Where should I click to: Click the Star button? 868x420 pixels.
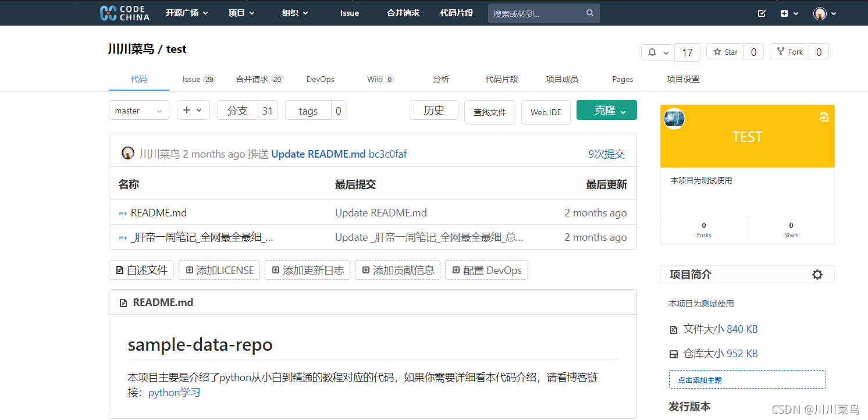coord(725,52)
